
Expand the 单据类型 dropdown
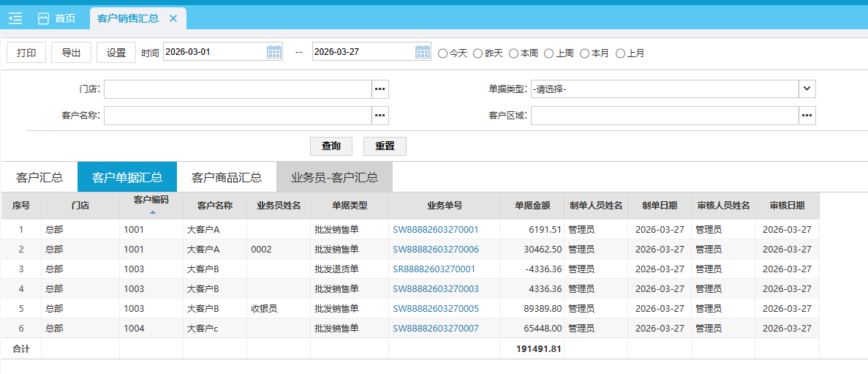point(807,89)
